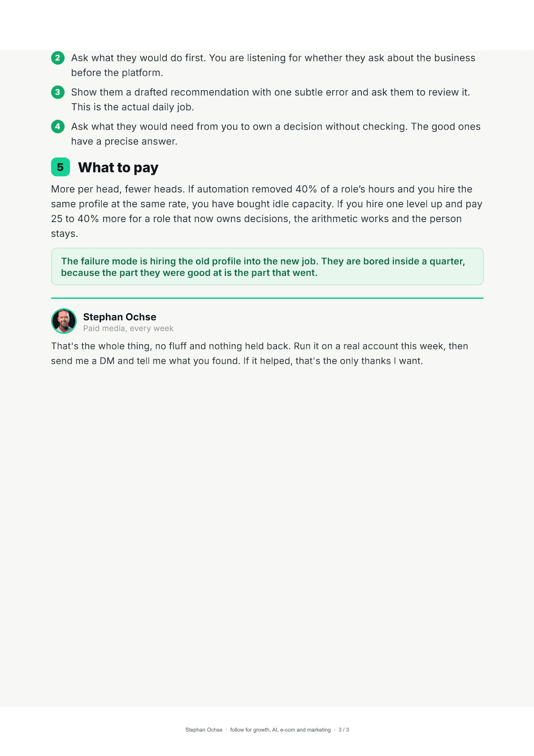This screenshot has height=756, width=534.
Task: Click the 'Show them a drafted recommendation' item
Action: pyautogui.click(x=270, y=100)
